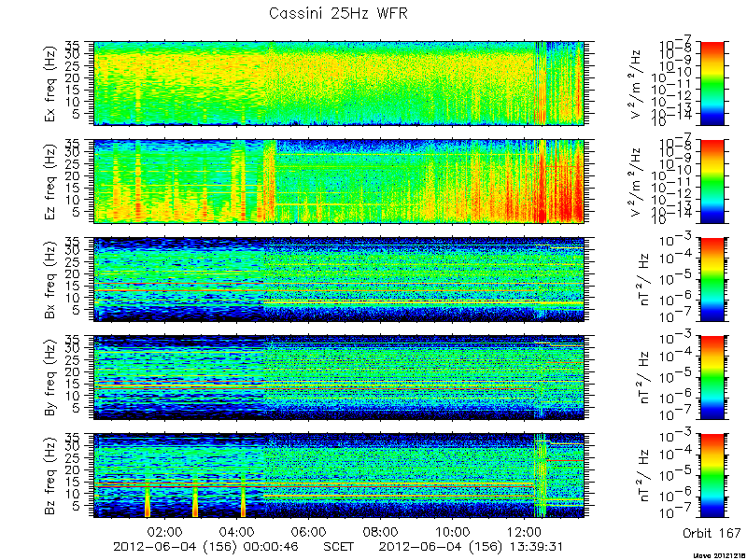Click the Ex spectrogram panel
This screenshot has width=747, height=560.
coord(339,83)
